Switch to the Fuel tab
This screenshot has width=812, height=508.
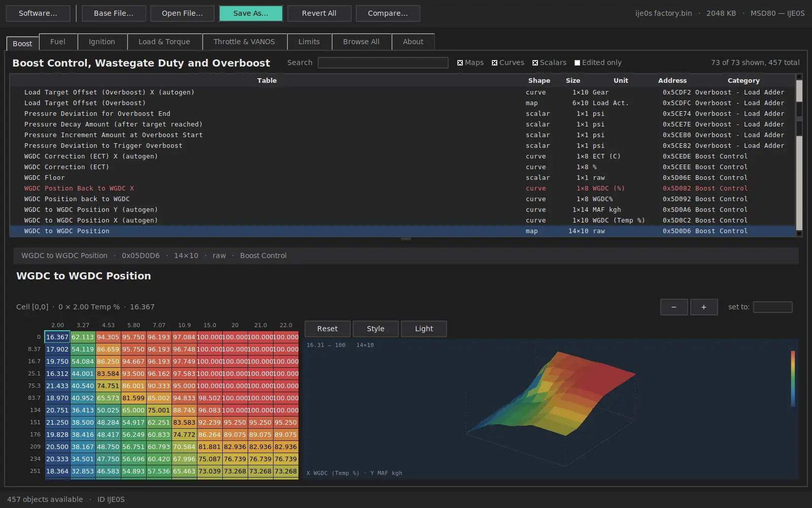[x=58, y=42]
